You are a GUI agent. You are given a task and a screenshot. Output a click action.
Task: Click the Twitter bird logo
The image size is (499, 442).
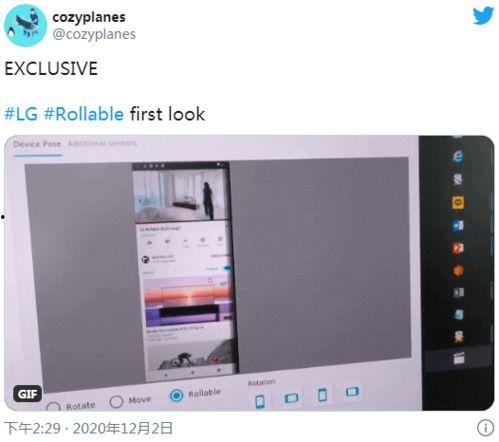click(x=483, y=15)
